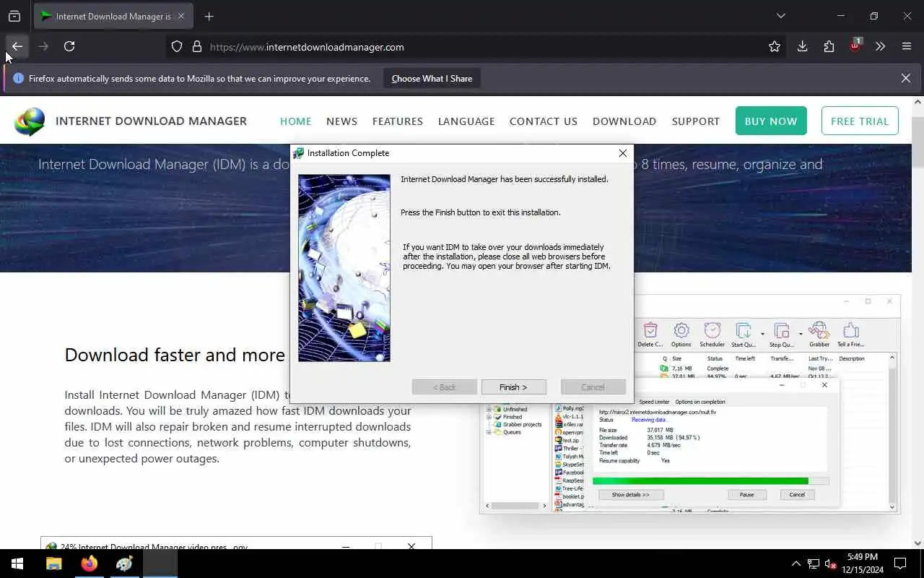The width and height of the screenshot is (924, 578).
Task: Open a new tab with the plus button
Action: click(209, 16)
